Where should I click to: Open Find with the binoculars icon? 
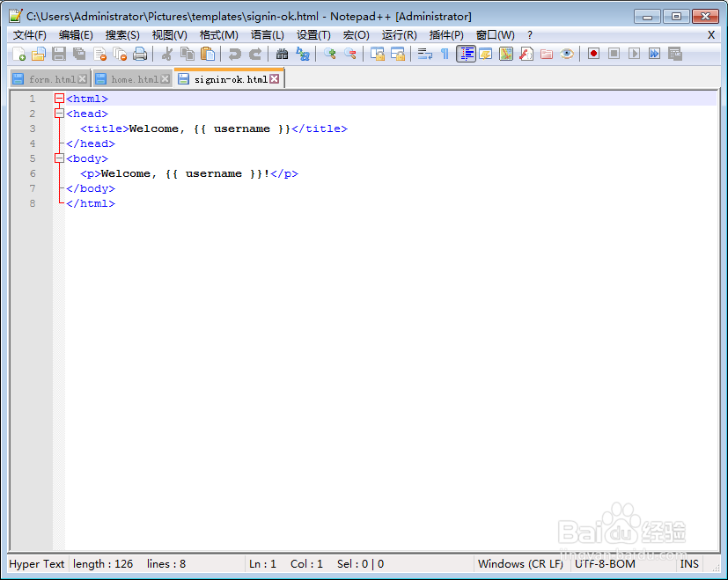tap(282, 54)
